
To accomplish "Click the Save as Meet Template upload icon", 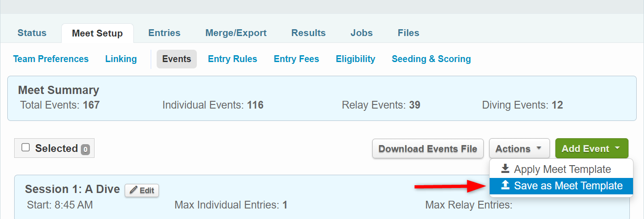I will 505,185.
